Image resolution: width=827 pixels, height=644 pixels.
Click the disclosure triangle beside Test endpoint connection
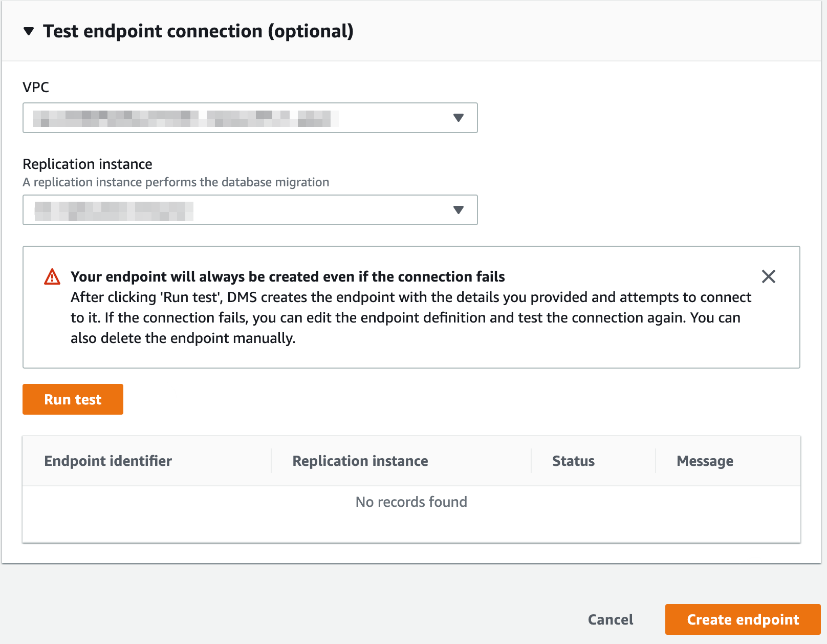point(29,31)
